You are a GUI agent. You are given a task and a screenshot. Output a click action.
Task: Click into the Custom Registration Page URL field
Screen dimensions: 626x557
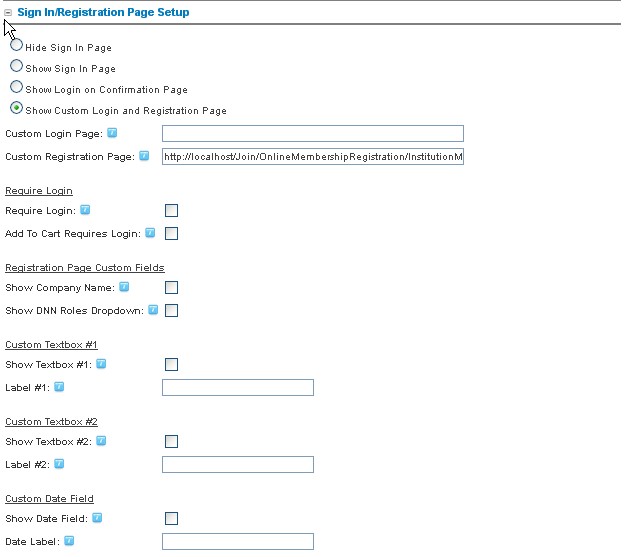click(x=313, y=157)
